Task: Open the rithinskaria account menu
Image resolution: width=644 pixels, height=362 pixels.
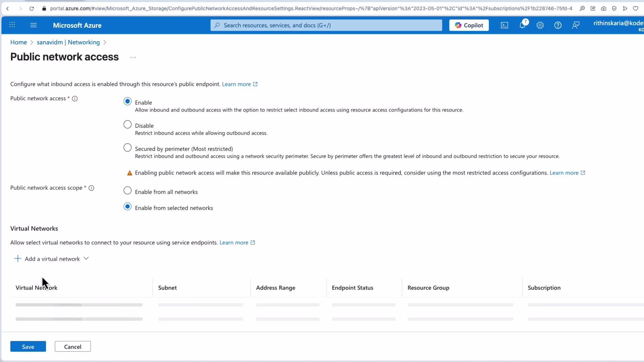Action: tap(619, 25)
